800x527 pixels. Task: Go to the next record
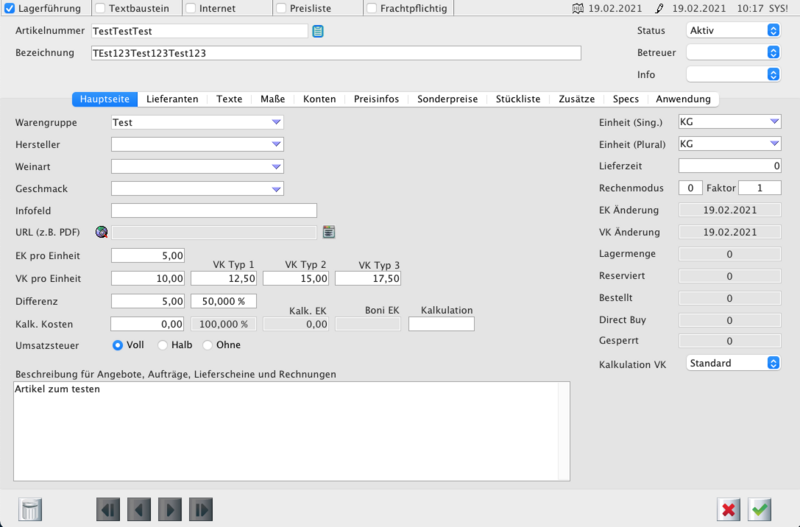click(170, 509)
